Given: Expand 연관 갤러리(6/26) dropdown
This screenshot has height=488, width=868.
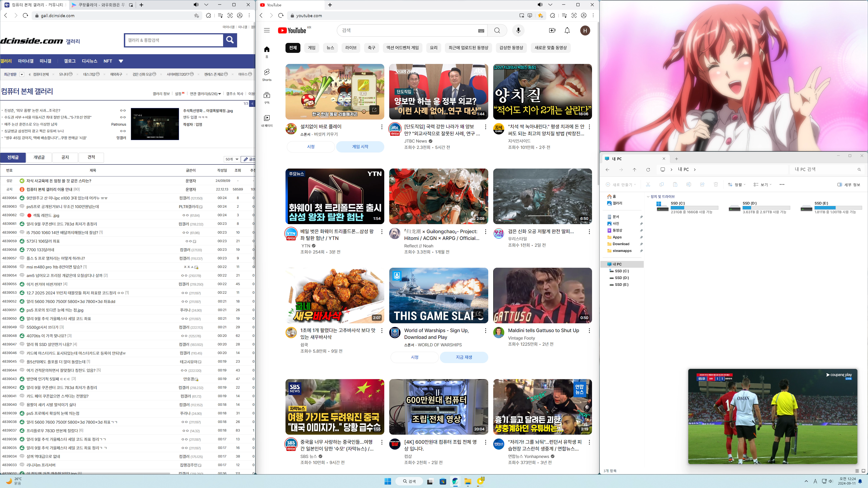Looking at the screenshot, I should click(x=205, y=94).
